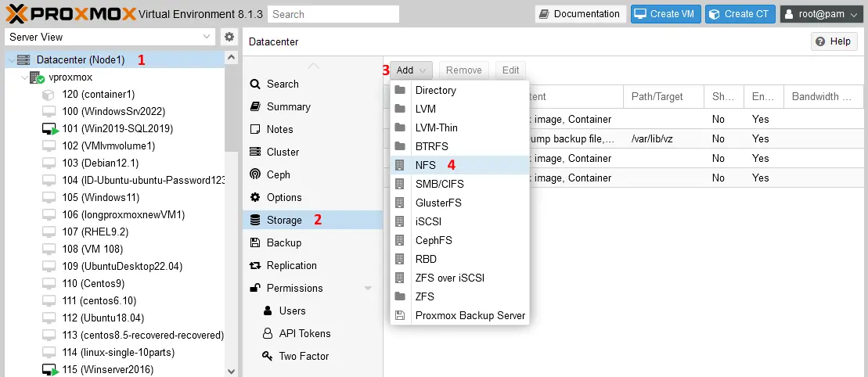Click the Options gear icon
Screen dimensions: 868x377
click(255, 197)
